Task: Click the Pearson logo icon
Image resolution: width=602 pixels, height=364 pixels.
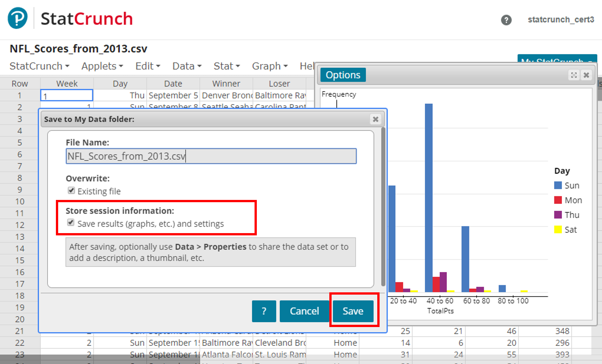Action: click(18, 18)
